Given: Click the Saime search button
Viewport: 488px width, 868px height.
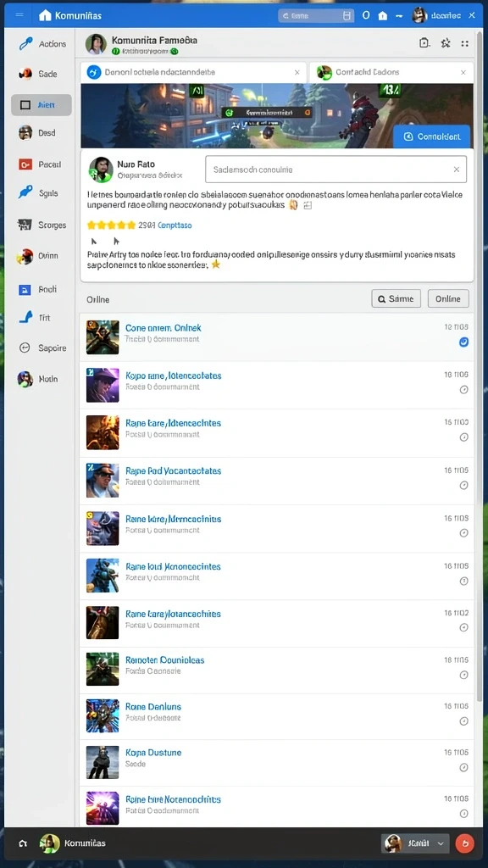Looking at the screenshot, I should [396, 299].
